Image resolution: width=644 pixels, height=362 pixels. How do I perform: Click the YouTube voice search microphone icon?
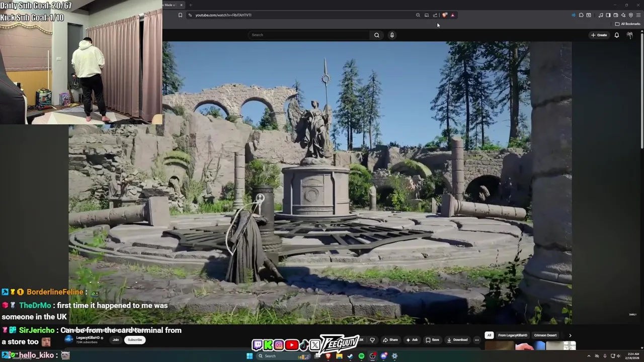click(x=392, y=35)
